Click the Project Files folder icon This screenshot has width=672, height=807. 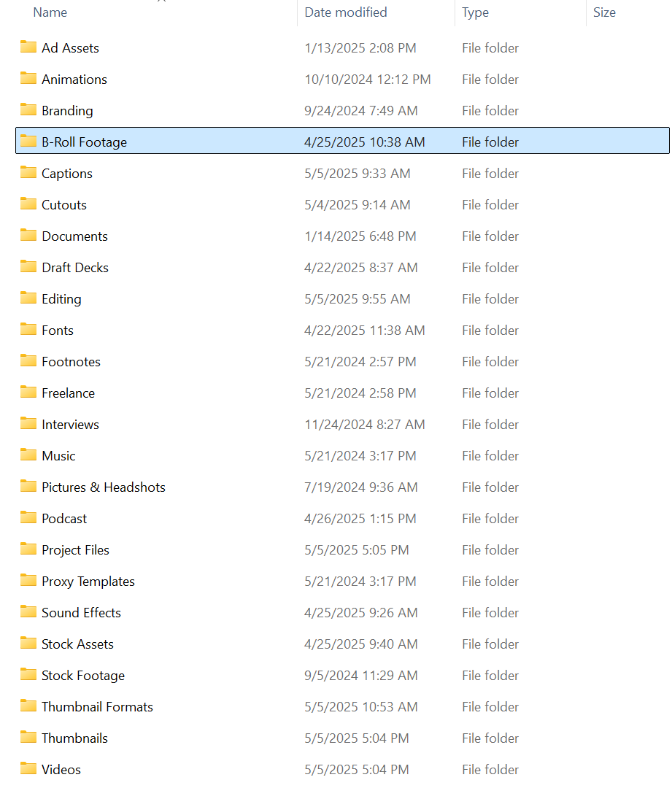pos(28,549)
